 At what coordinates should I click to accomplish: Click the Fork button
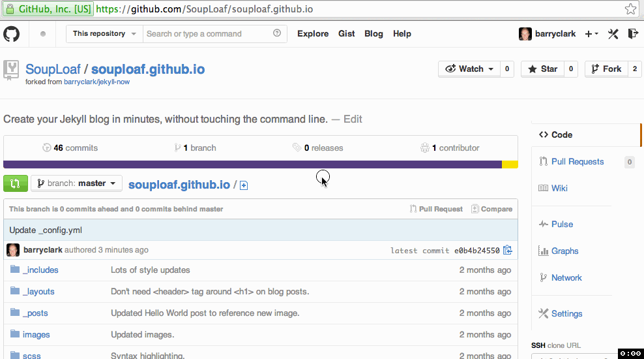(606, 69)
